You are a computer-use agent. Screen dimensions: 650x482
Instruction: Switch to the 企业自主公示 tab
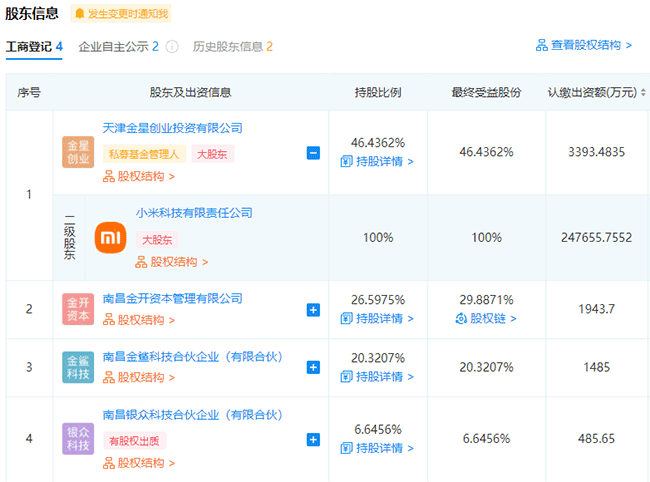tap(119, 47)
